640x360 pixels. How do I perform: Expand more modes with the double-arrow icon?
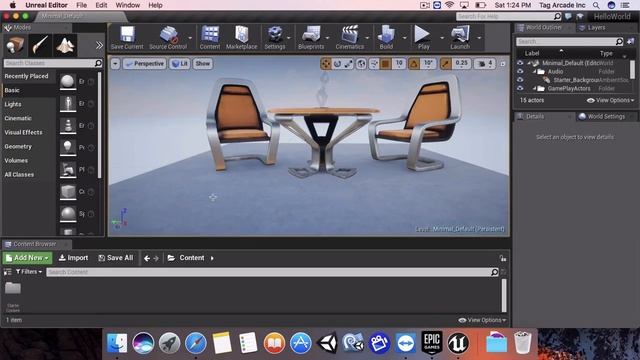99,45
